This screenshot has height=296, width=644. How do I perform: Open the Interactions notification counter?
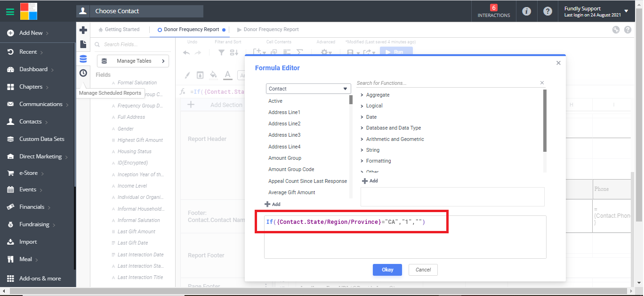494,11
